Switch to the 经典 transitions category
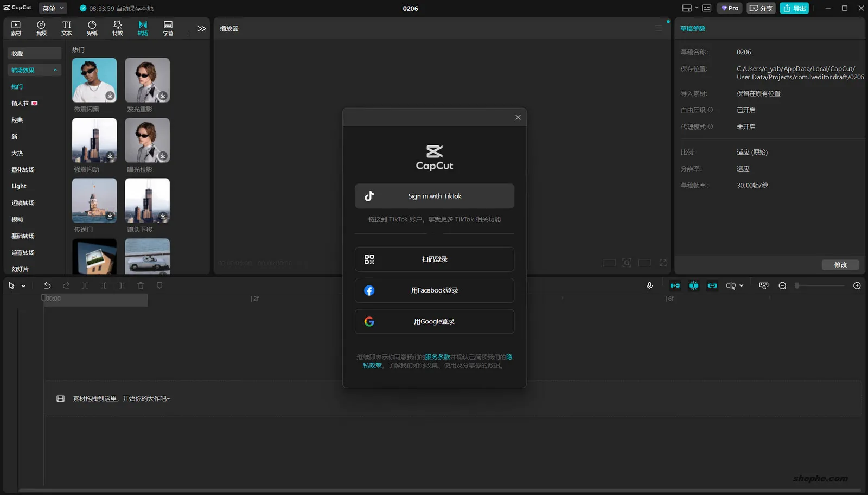The image size is (868, 495). click(17, 119)
